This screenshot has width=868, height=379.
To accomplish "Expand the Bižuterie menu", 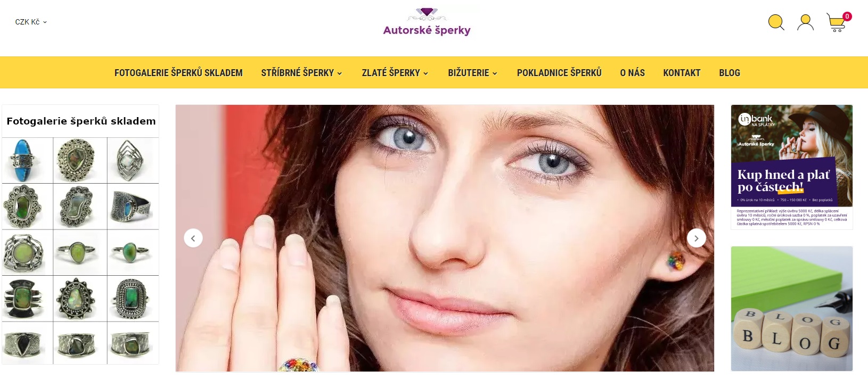I will click(x=472, y=73).
